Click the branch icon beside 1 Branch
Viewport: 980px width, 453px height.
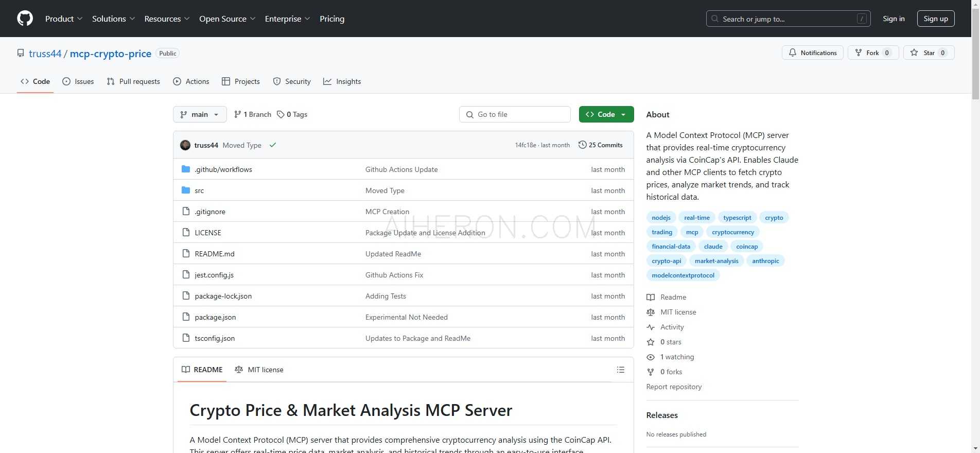point(237,114)
